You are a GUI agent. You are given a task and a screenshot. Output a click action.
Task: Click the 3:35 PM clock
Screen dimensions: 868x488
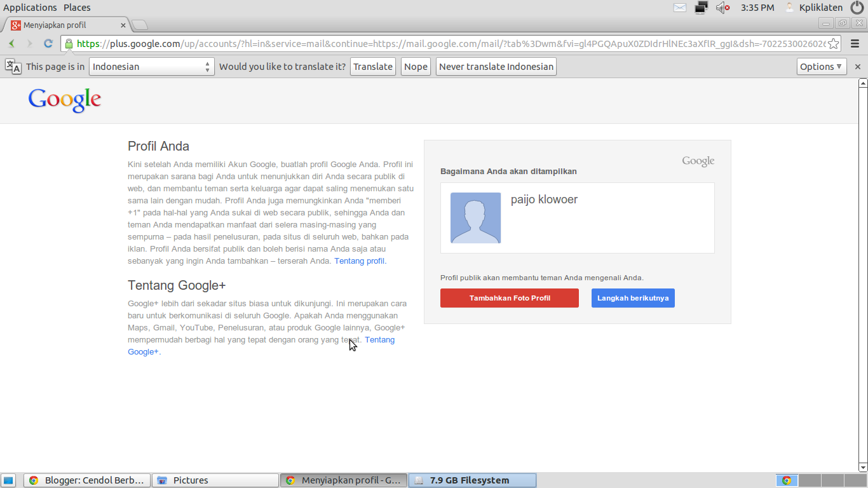(x=757, y=8)
